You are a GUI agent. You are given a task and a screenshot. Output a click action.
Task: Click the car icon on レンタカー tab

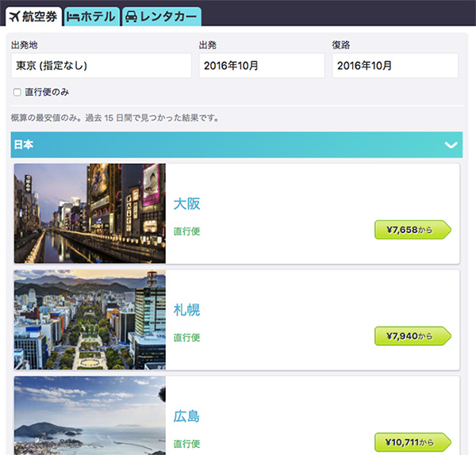(131, 17)
